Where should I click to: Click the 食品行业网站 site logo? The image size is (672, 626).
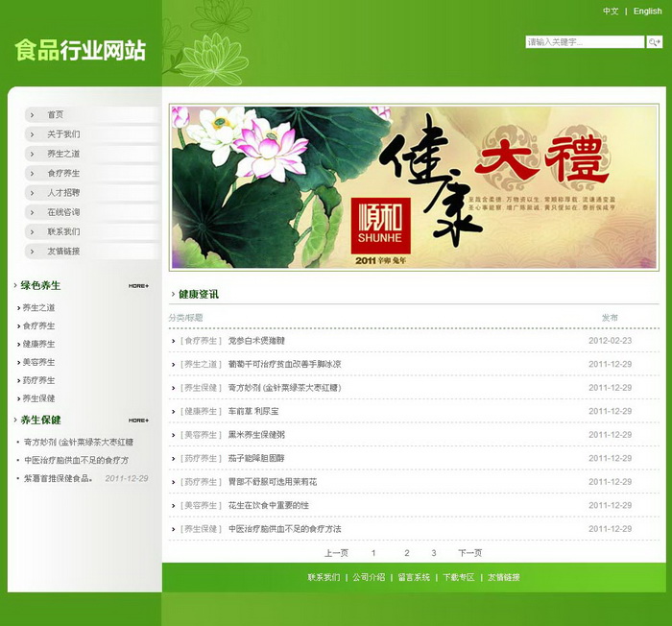click(x=81, y=51)
